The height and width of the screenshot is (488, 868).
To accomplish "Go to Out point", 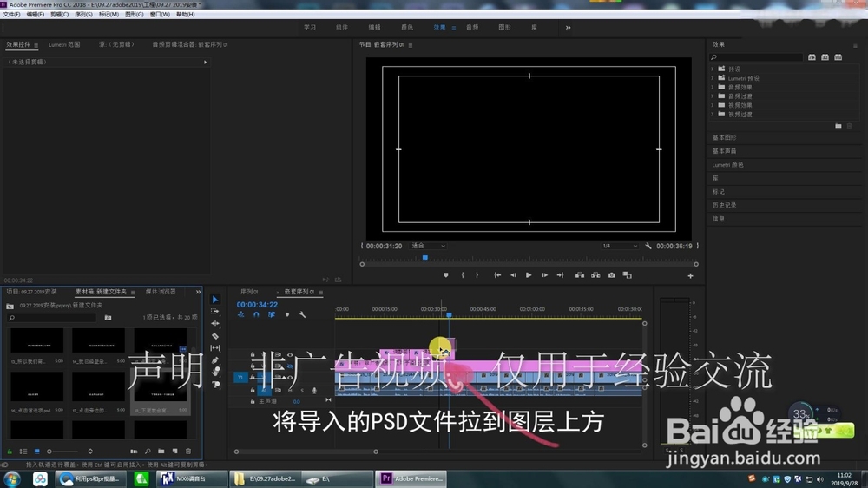I will 560,275.
